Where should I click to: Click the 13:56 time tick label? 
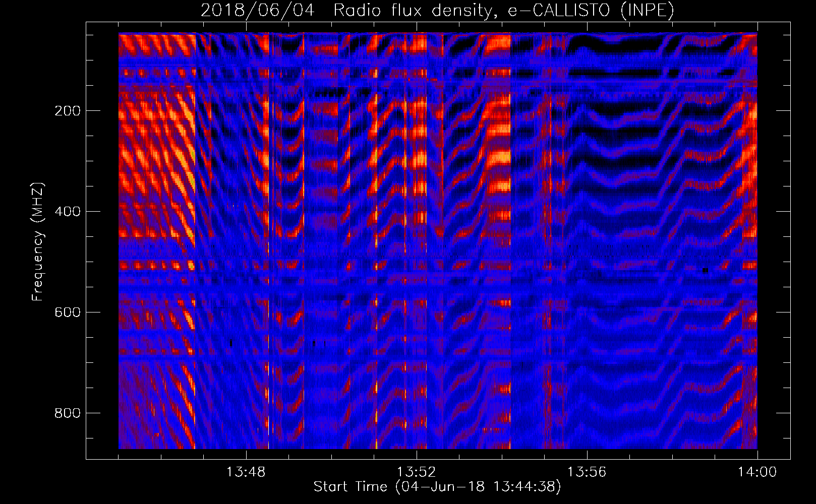587,472
